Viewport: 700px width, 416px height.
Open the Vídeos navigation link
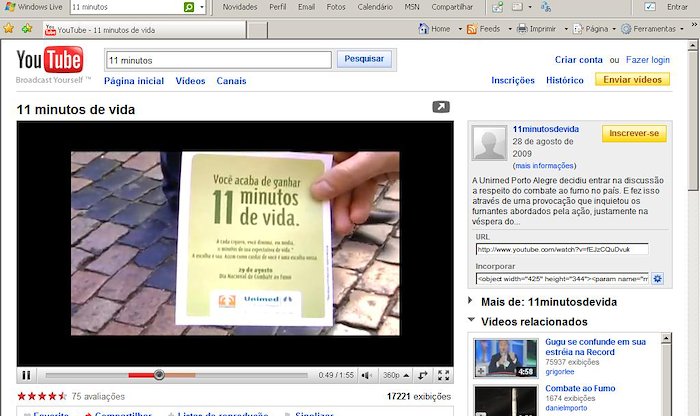[190, 81]
